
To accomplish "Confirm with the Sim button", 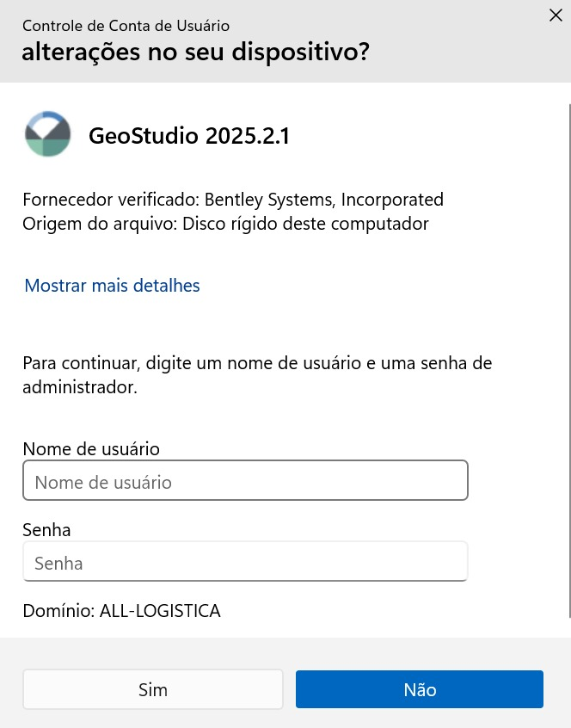I will (x=152, y=689).
